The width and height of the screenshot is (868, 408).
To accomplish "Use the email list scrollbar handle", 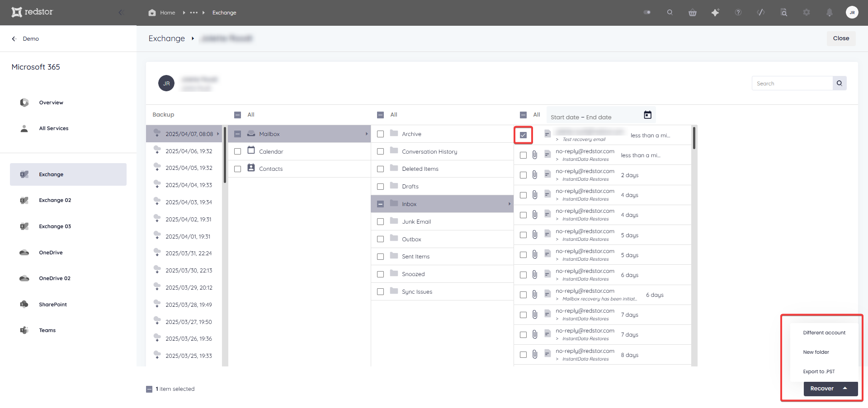I will click(694, 138).
